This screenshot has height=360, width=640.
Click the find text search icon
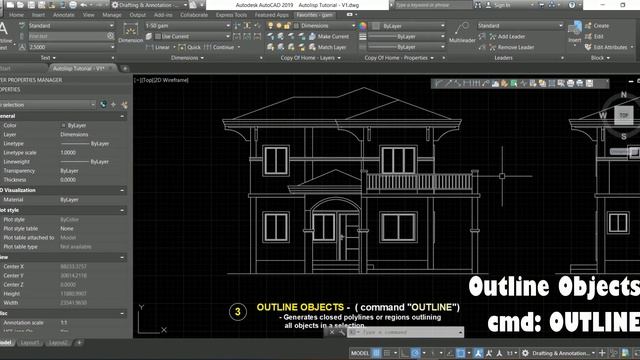click(x=110, y=36)
